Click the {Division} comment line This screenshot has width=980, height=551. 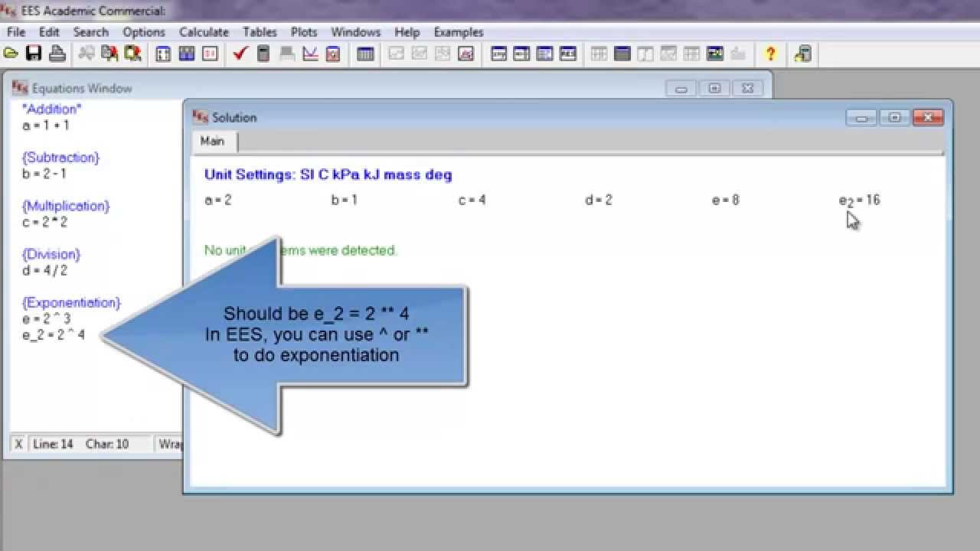(51, 254)
